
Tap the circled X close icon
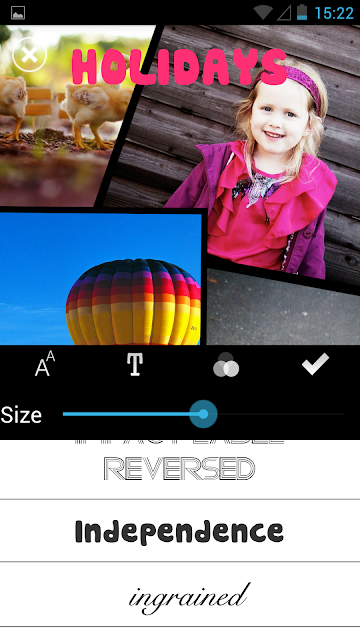(x=29, y=55)
